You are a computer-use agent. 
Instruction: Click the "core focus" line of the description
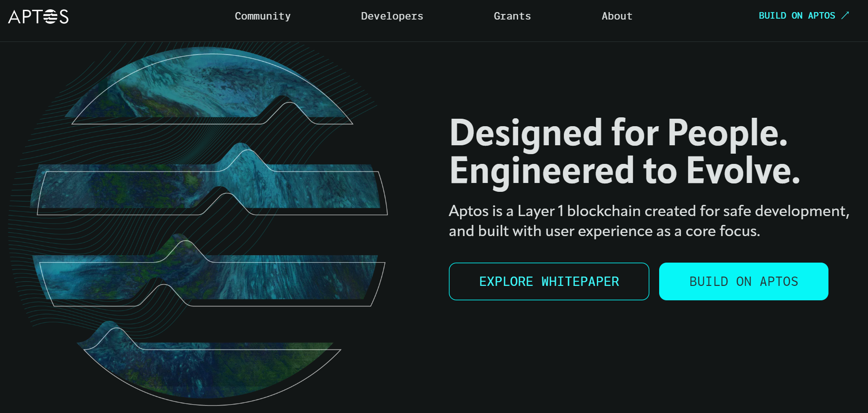tap(604, 231)
